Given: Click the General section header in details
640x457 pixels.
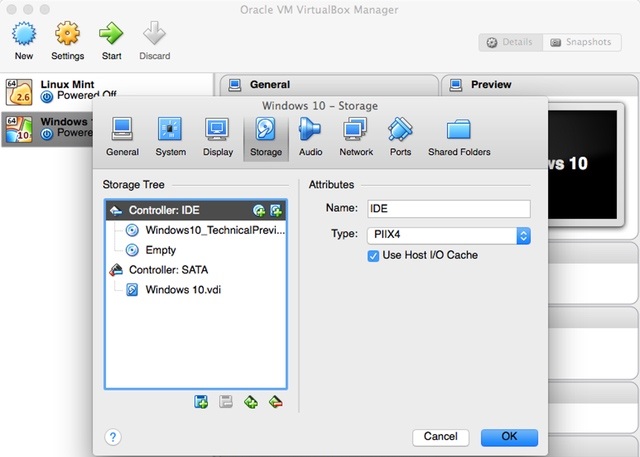Looking at the screenshot, I should 329,85.
